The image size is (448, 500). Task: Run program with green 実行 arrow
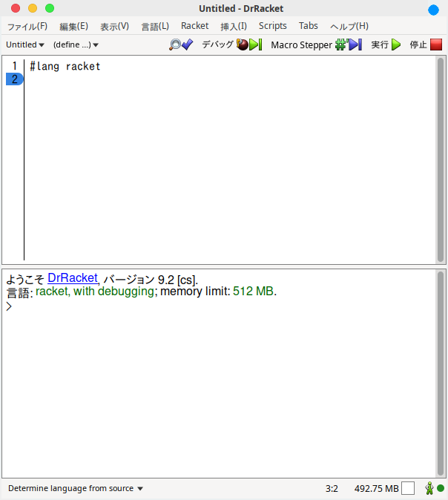[395, 45]
